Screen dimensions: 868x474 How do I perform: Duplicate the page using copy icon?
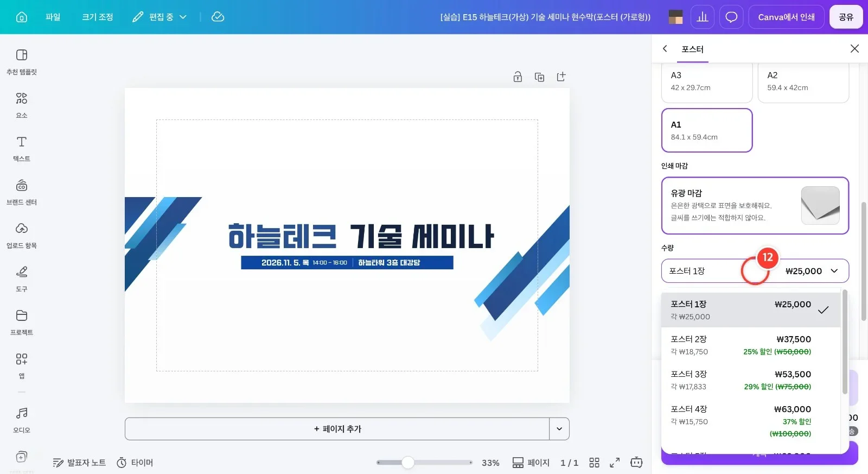click(539, 77)
